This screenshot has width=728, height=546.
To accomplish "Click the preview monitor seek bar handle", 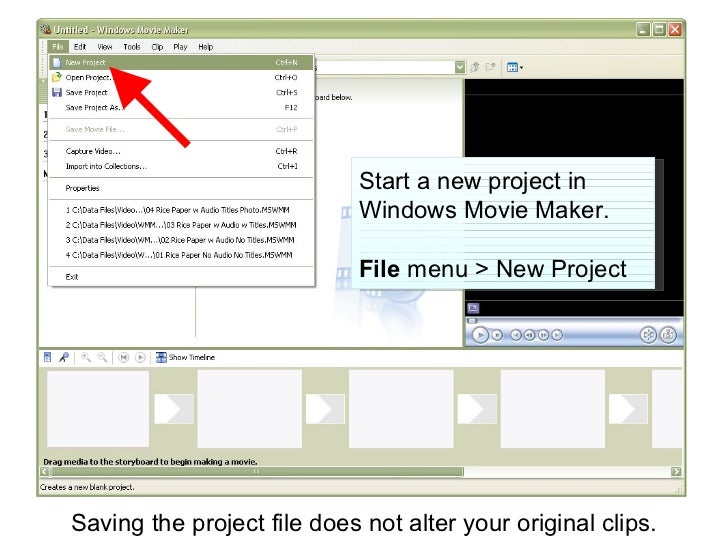I will [472, 321].
